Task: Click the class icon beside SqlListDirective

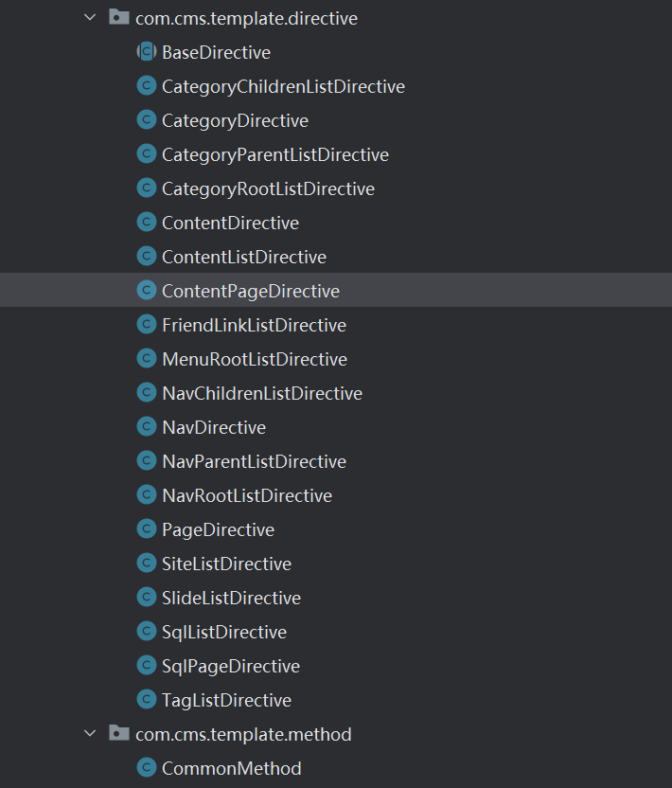Action: pos(147,631)
